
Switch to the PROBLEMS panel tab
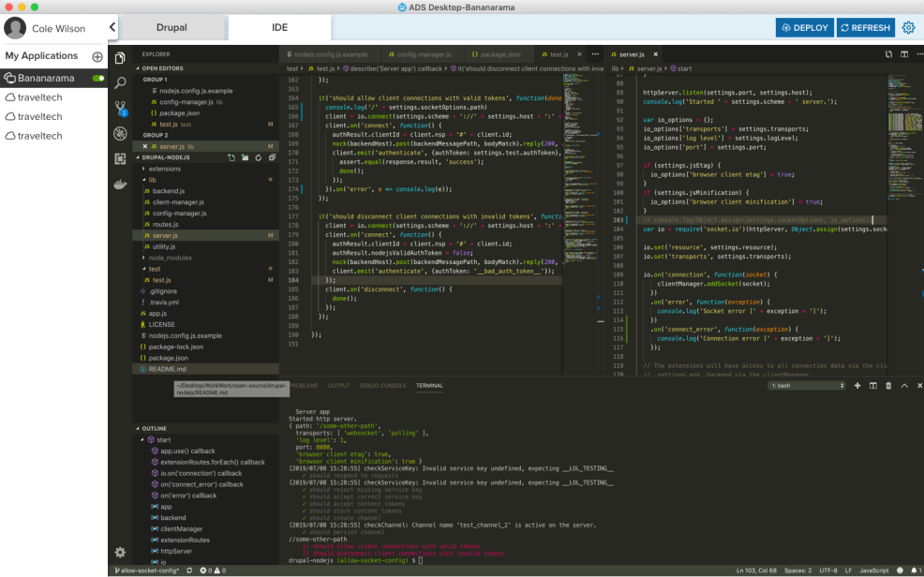[x=304, y=386]
